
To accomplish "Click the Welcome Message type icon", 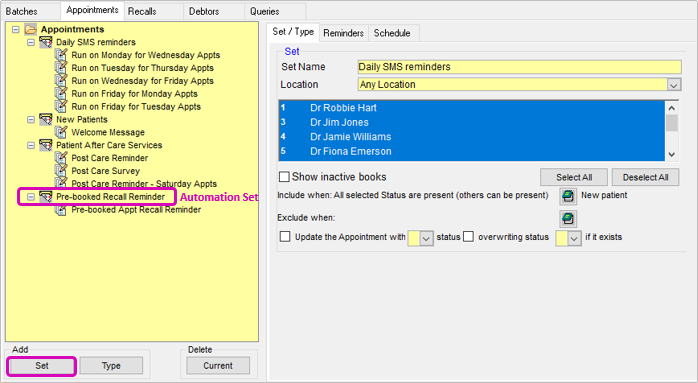I will (61, 132).
